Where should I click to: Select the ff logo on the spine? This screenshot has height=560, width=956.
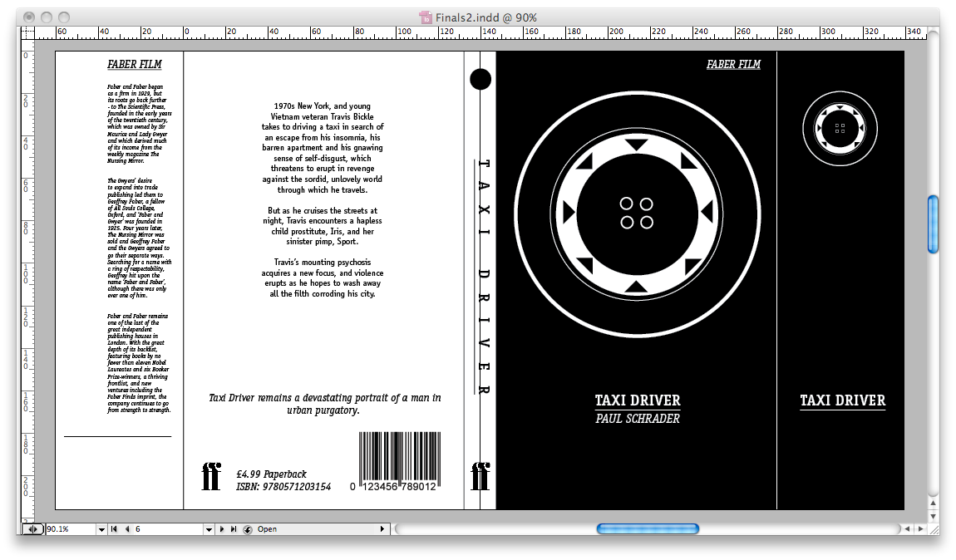pos(480,476)
